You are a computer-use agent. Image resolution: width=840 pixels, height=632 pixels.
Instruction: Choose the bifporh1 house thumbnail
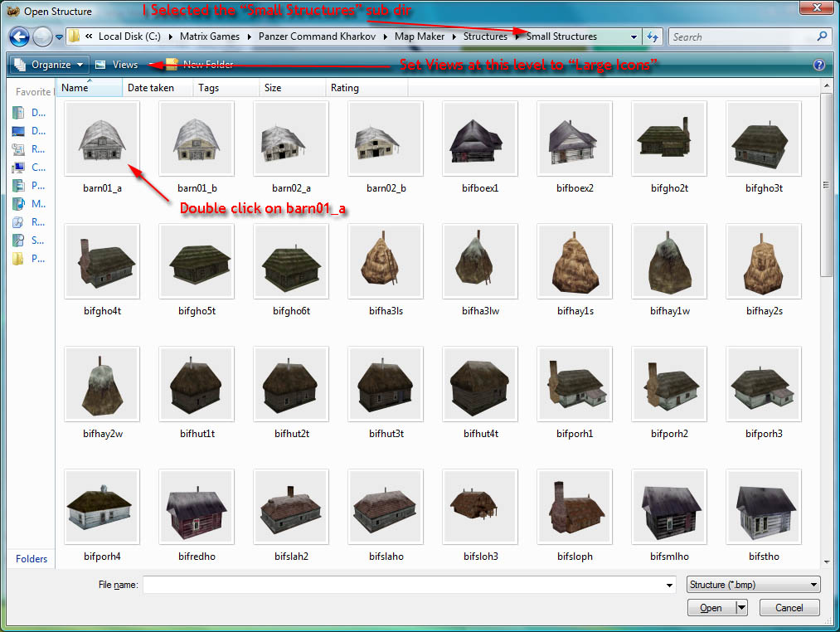tap(575, 384)
